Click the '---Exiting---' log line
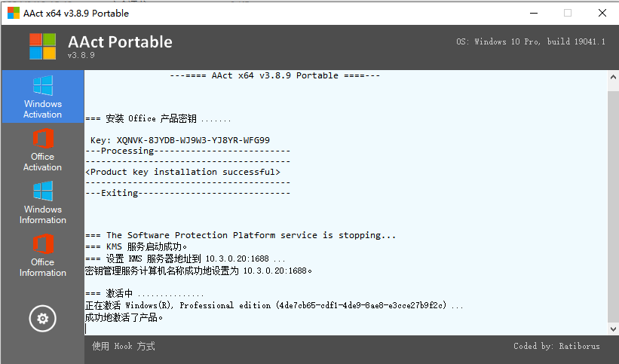 click(188, 193)
